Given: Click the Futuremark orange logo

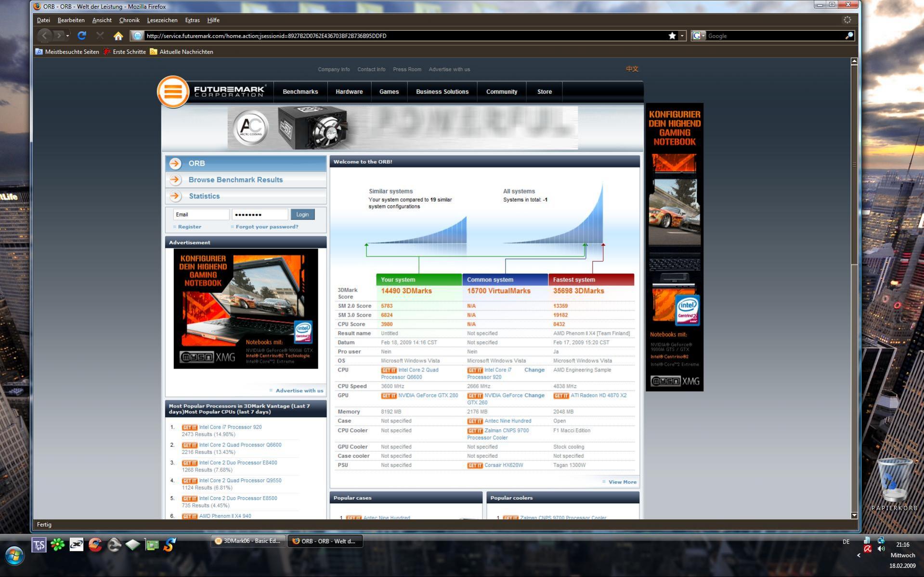Looking at the screenshot, I should point(173,91).
